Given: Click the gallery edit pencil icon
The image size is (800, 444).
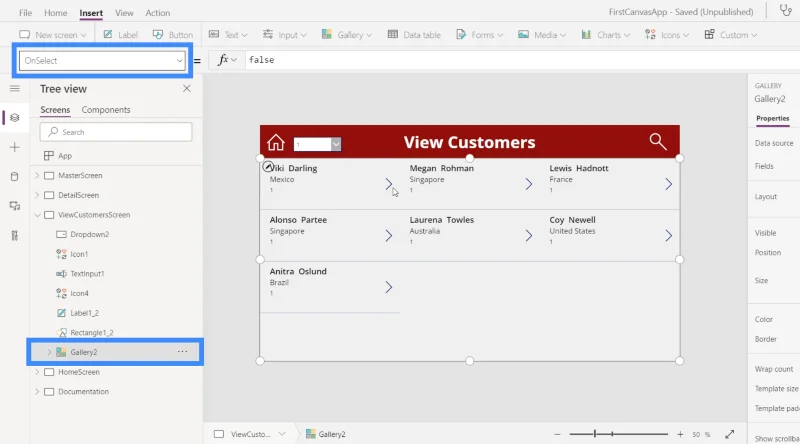Looking at the screenshot, I should pyautogui.click(x=268, y=166).
